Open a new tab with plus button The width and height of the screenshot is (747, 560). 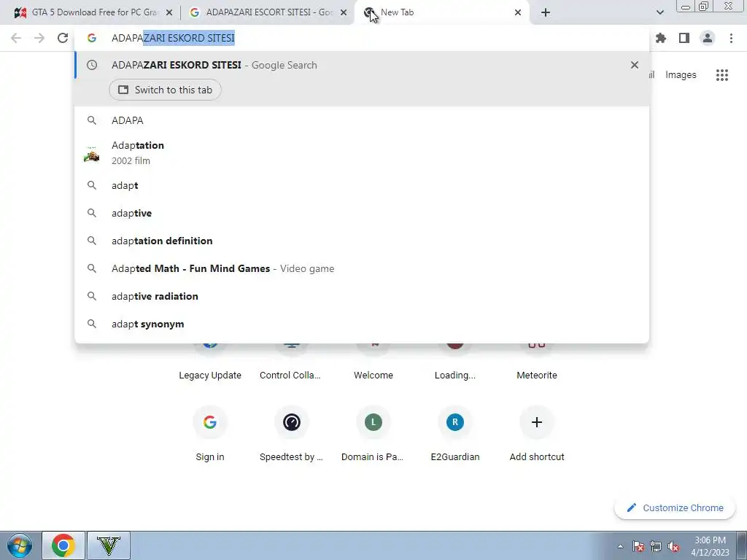[x=546, y=12]
